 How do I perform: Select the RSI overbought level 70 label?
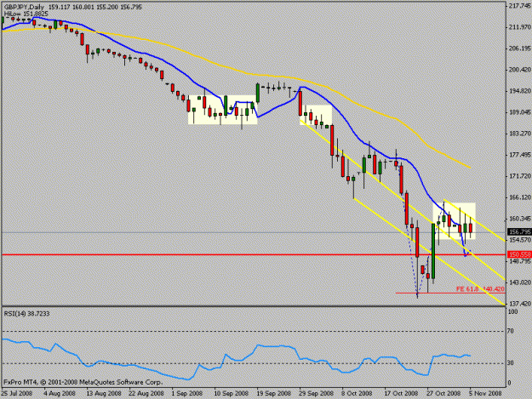click(511, 331)
